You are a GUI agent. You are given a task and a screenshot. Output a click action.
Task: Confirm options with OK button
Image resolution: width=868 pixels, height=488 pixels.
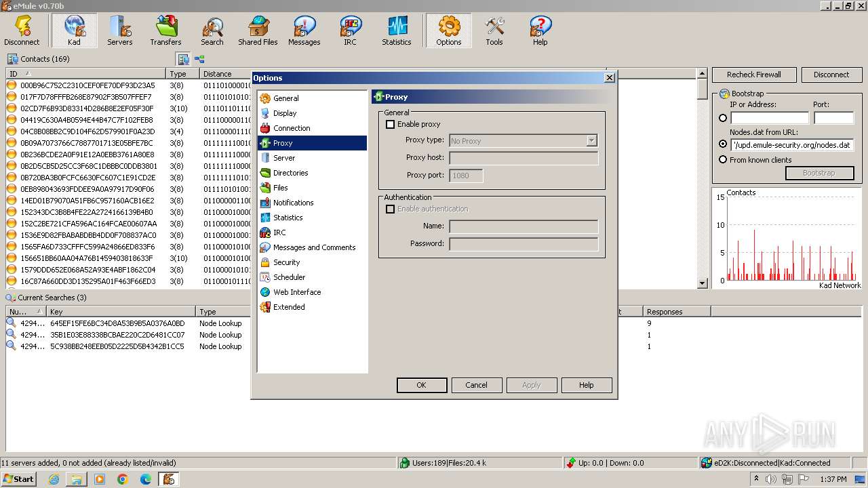click(x=421, y=385)
